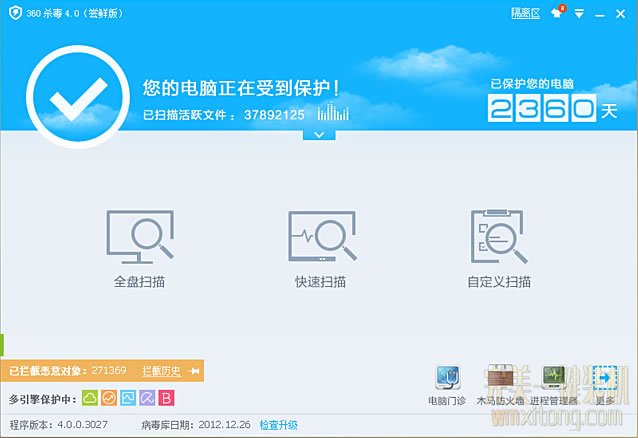This screenshot has width=638, height=438.
Task: Expand the chevron below the protection banner
Action: [319, 135]
